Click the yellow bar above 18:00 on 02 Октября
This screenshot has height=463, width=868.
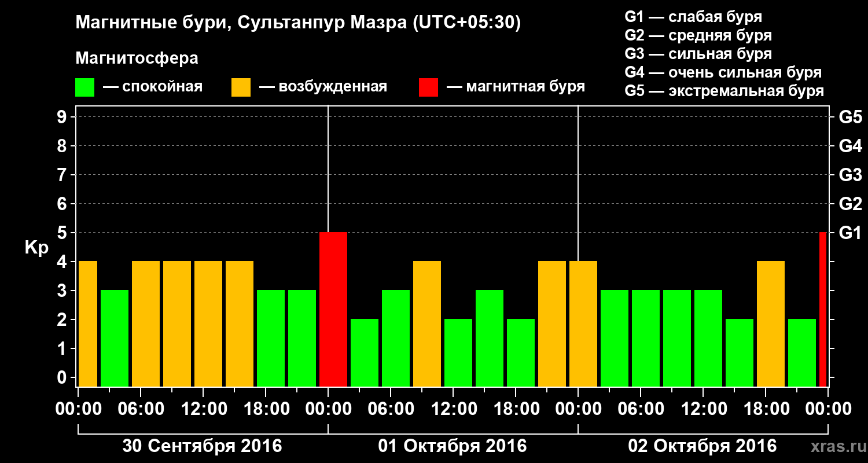(771, 324)
